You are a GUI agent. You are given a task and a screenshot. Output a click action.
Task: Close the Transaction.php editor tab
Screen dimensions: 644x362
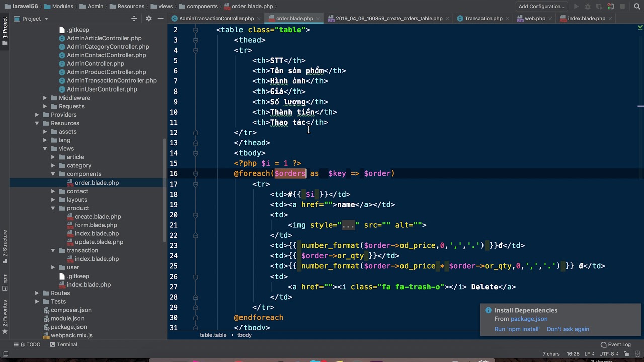pos(508,19)
